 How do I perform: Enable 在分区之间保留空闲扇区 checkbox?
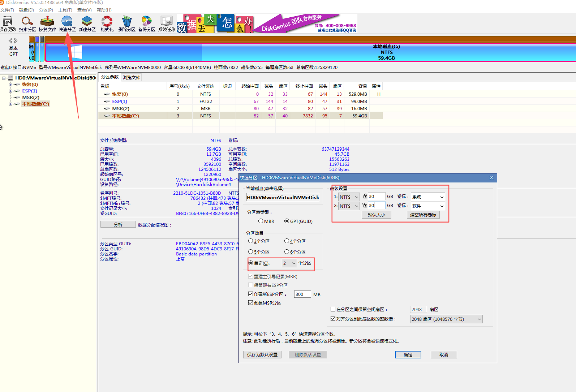(333, 309)
